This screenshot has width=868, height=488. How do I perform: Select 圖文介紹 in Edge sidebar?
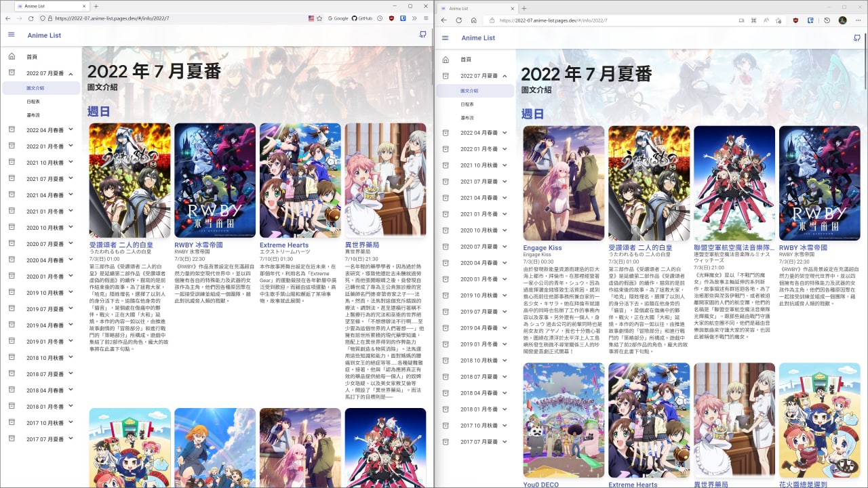tap(475, 91)
